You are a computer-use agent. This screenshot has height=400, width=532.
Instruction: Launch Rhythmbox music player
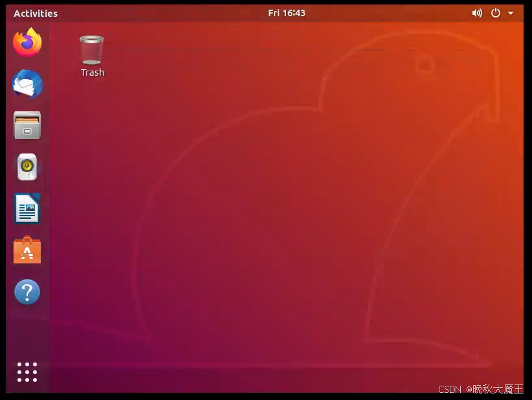pos(27,167)
